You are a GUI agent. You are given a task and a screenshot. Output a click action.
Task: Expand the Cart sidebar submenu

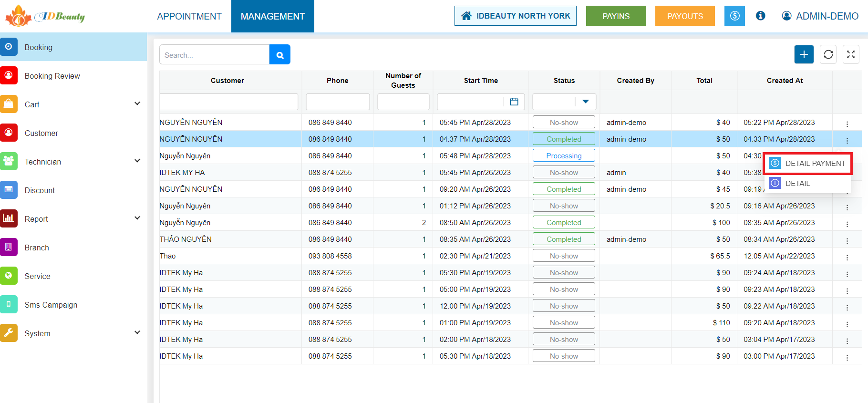click(x=137, y=103)
